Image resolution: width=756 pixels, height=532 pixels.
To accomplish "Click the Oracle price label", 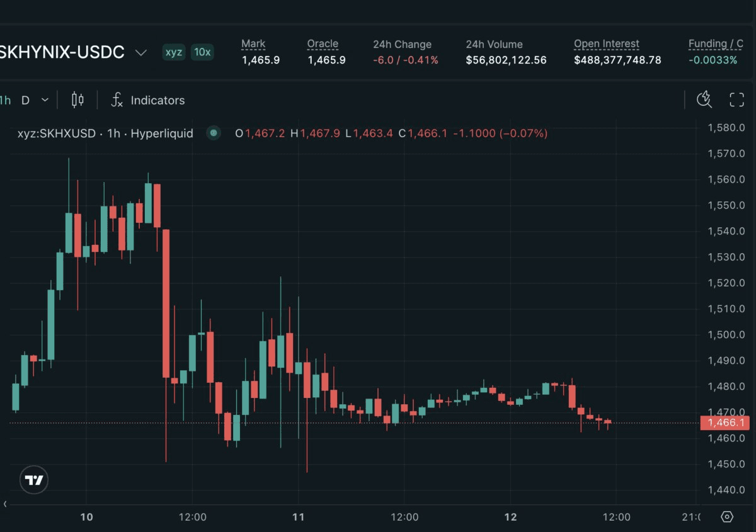I will point(323,44).
